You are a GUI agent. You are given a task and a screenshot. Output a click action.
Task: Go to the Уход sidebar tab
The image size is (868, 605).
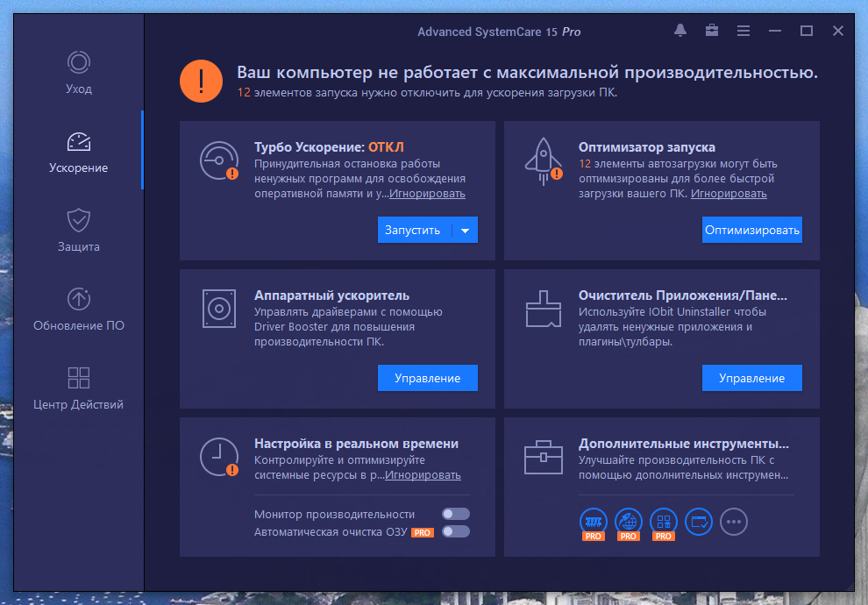(78, 73)
